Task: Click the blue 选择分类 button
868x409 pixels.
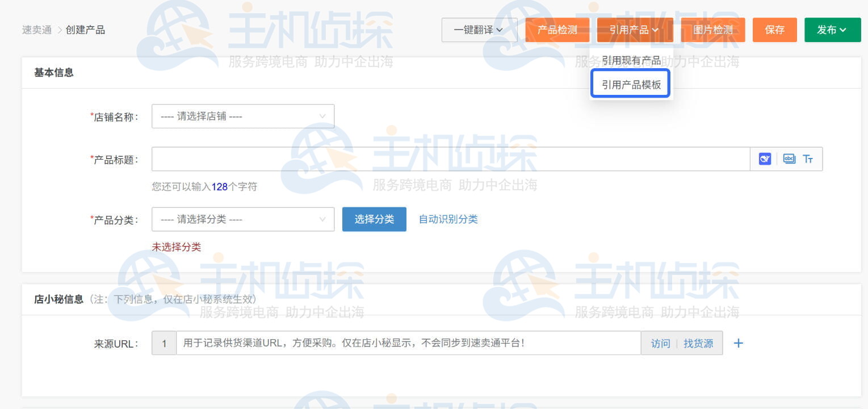Action: [x=374, y=219]
